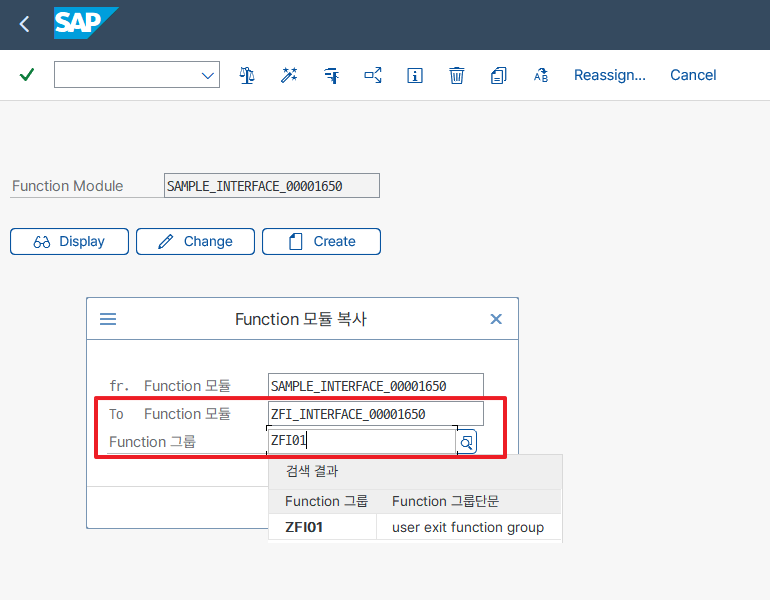Open the dialog hamburger menu
This screenshot has height=600, width=770.
pyautogui.click(x=108, y=319)
